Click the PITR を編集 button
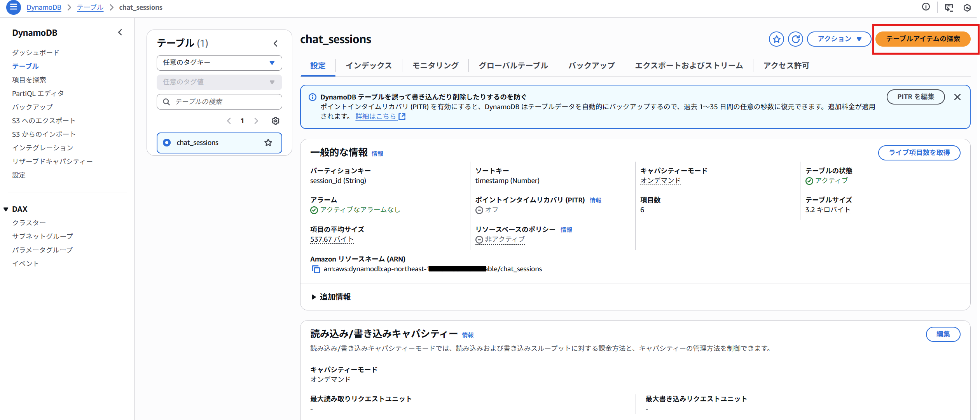The image size is (980, 420). [x=915, y=97]
